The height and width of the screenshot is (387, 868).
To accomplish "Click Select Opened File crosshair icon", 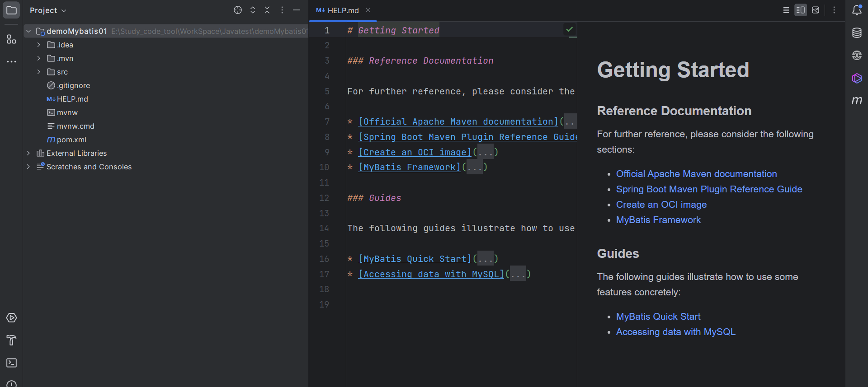I will click(x=238, y=10).
